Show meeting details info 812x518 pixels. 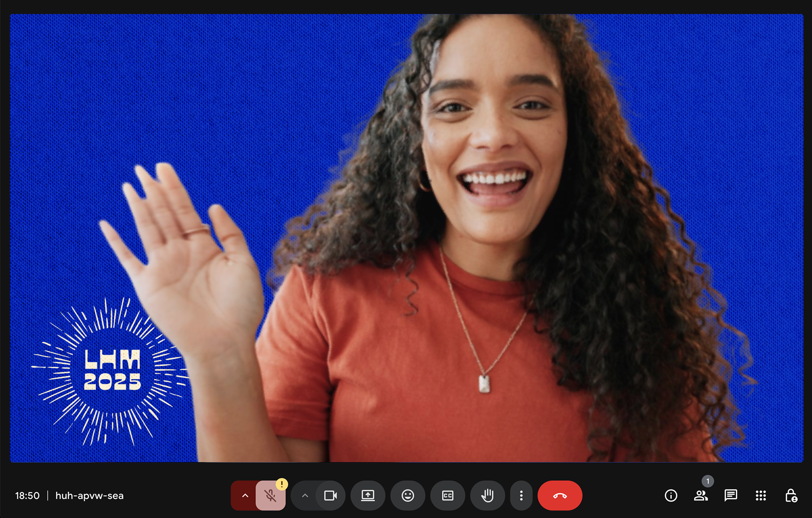click(671, 496)
